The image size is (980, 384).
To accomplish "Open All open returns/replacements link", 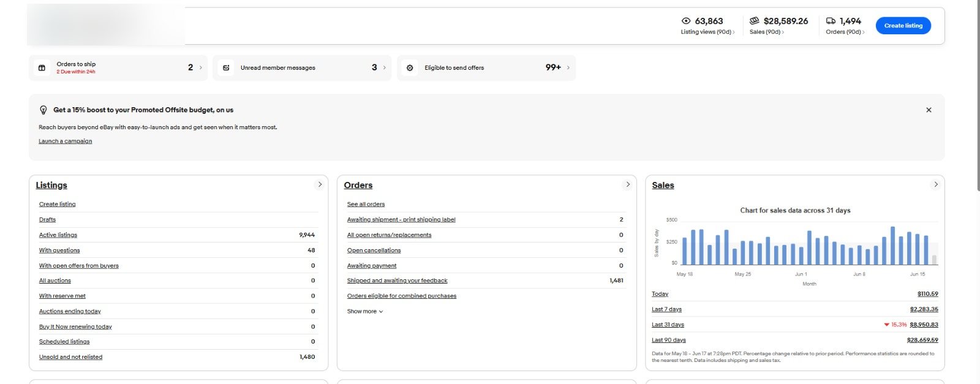I will click(x=389, y=235).
